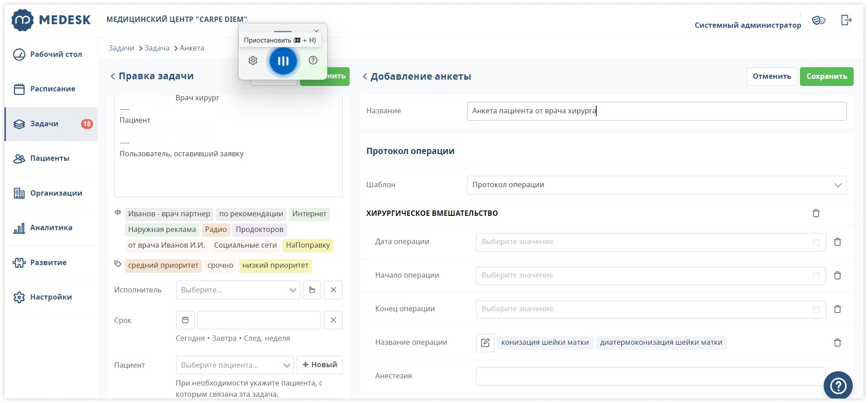This screenshot has height=403, width=868.
Task: Click the logout icon in header
Action: (846, 20)
